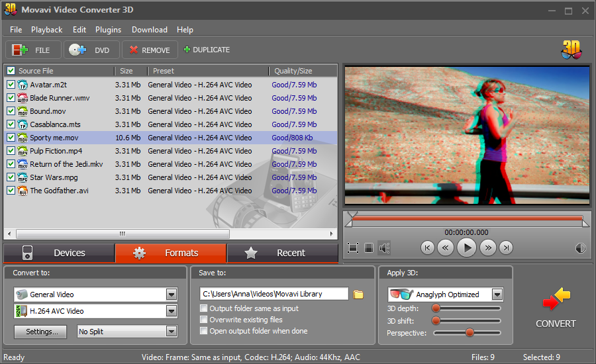
Task: Enable Overwrite existing files option
Action: click(204, 320)
